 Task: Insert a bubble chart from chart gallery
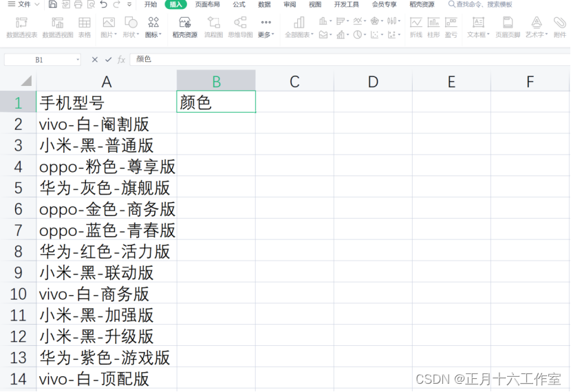[394, 34]
